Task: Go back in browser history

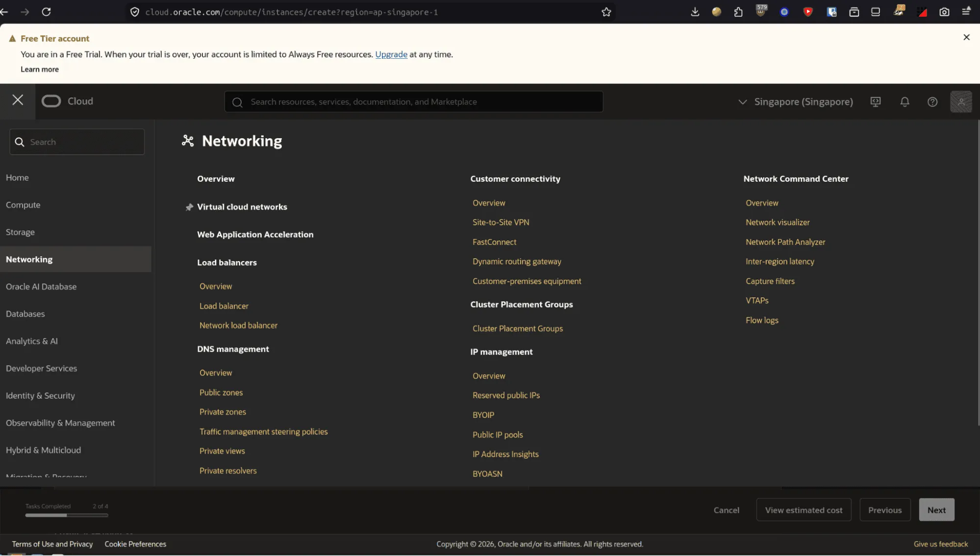Action: click(4, 12)
